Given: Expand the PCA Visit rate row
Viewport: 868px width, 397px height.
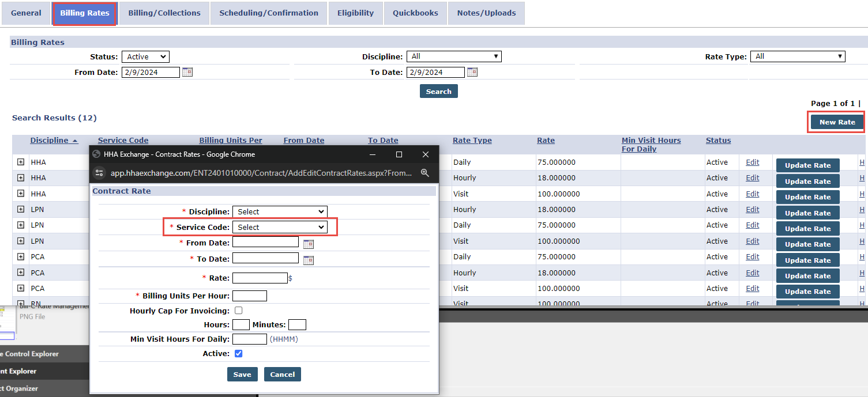Looking at the screenshot, I should pyautogui.click(x=21, y=288).
